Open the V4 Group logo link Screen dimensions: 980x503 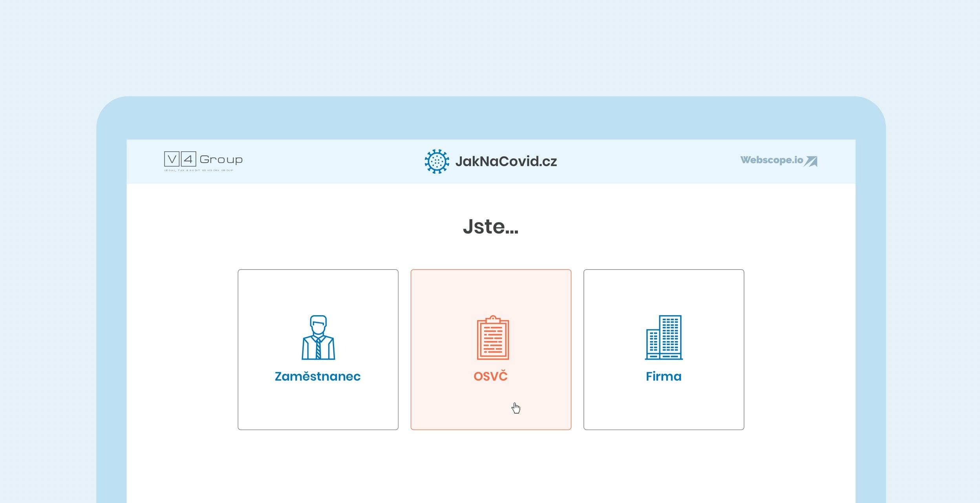(x=203, y=162)
